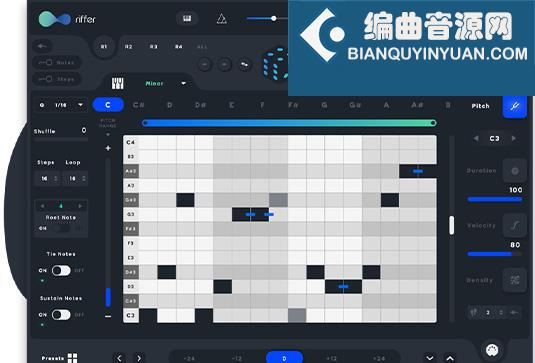Decrease root note octave with left arrow
The width and height of the screenshot is (535, 363).
(42, 206)
